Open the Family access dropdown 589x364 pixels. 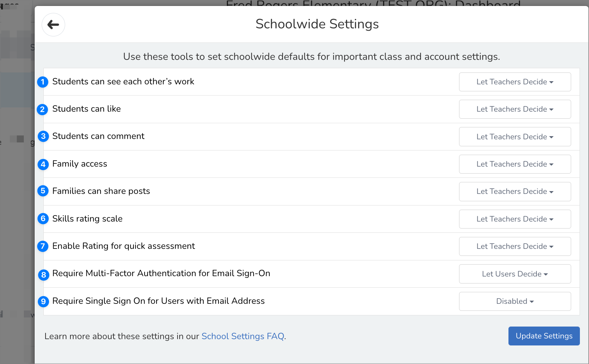pos(515,164)
